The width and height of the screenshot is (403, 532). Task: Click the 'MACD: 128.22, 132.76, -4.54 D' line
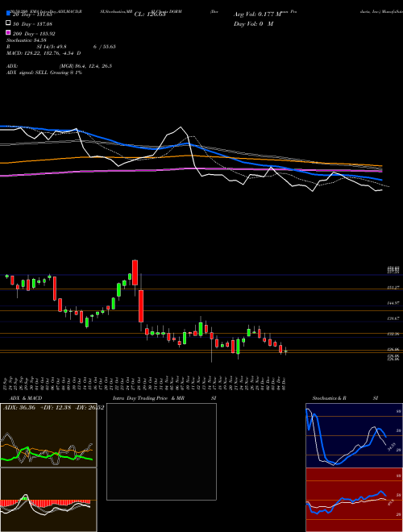coord(44,53)
